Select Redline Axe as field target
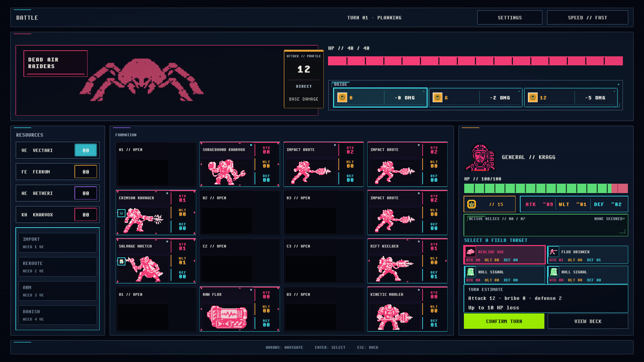Image resolution: width=644 pixels, height=362 pixels. click(504, 255)
